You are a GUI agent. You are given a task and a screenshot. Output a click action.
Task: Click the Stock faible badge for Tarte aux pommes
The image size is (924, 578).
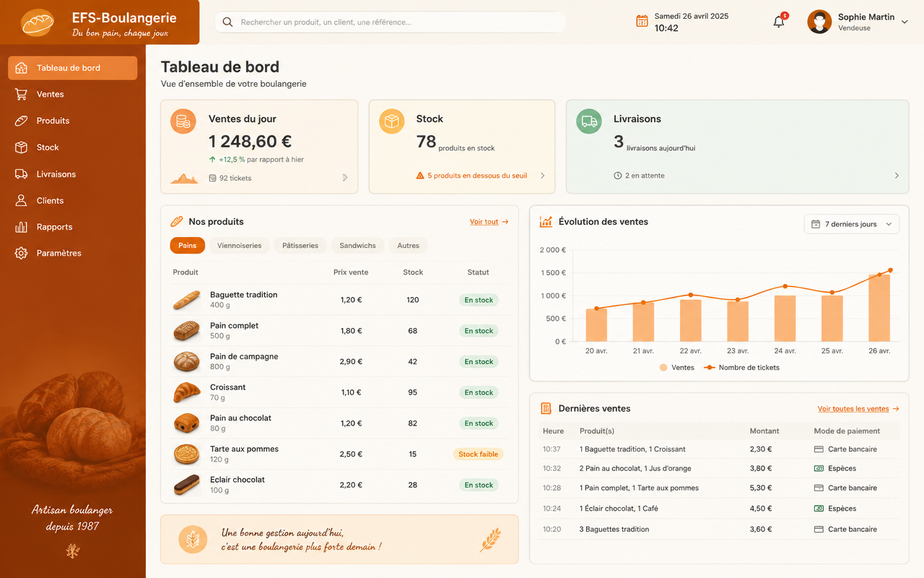479,454
